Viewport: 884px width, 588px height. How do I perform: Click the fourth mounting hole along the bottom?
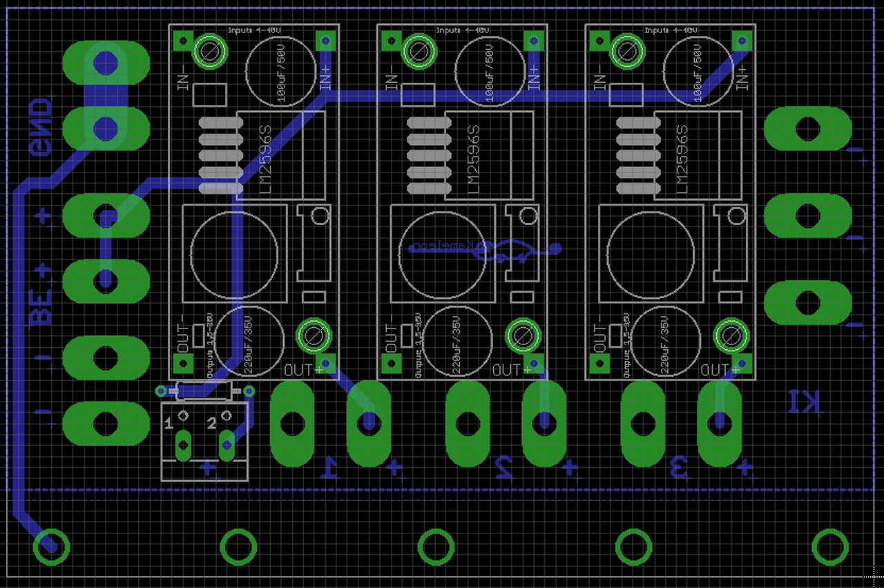click(x=633, y=547)
